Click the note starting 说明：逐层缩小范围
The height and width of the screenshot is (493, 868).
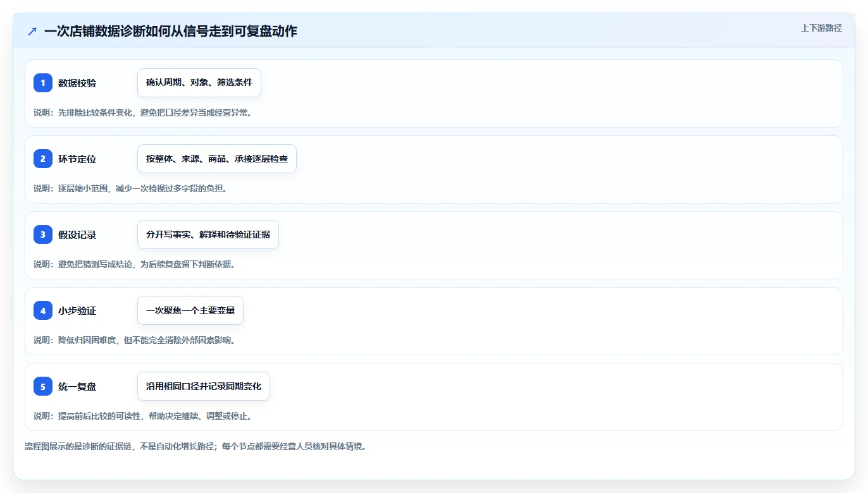coord(130,188)
